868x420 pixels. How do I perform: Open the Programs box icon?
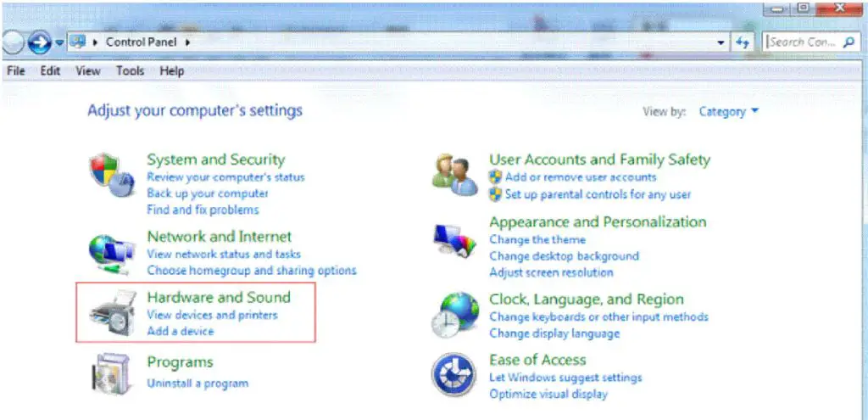point(110,372)
